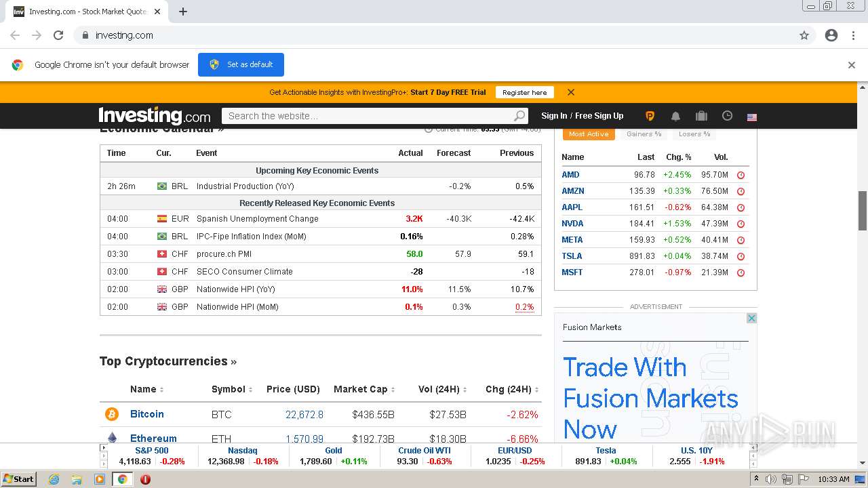Click the Register here button
The width and height of the screenshot is (868, 488).
click(x=525, y=92)
